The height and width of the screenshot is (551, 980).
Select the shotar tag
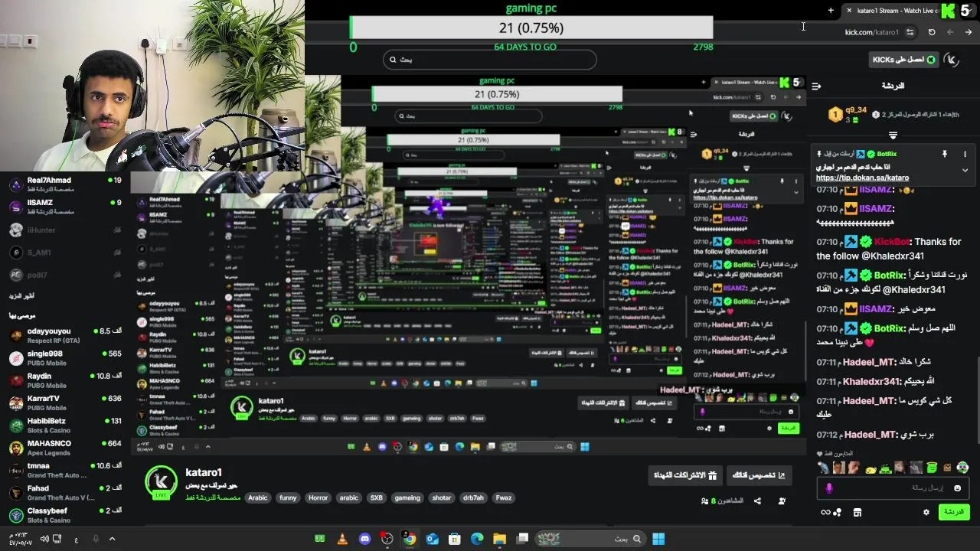coord(442,498)
